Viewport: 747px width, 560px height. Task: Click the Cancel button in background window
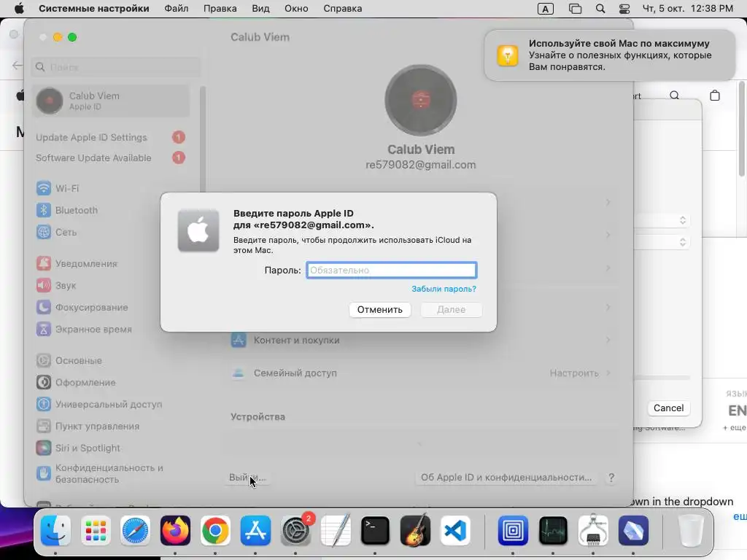coord(668,408)
